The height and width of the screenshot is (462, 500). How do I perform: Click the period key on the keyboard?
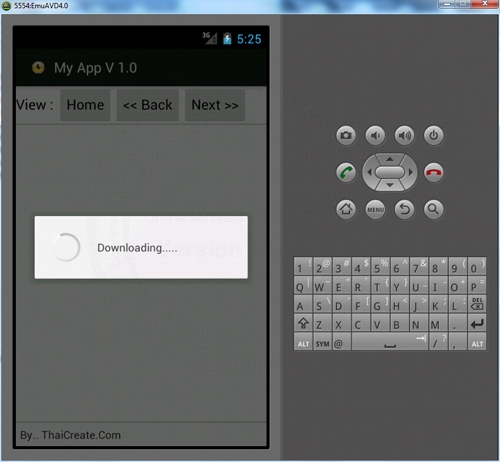tap(458, 323)
